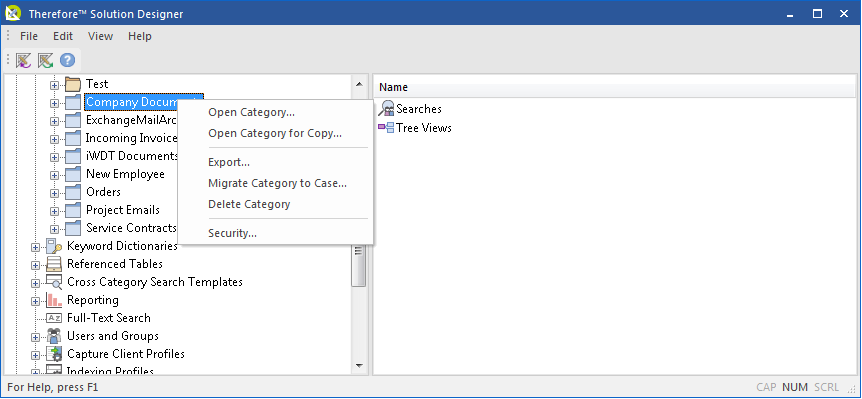The height and width of the screenshot is (399, 862).
Task: Click the Company Documents folder icon
Action: (x=73, y=102)
